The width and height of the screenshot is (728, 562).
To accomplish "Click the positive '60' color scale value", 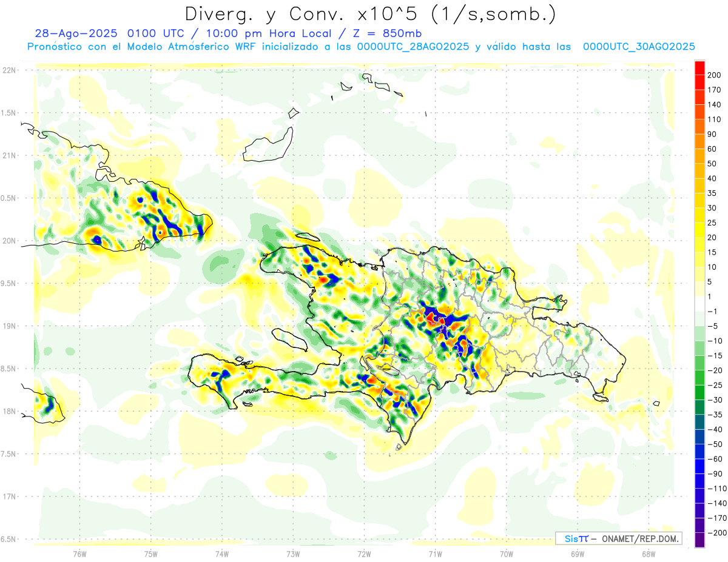I will [x=713, y=149].
